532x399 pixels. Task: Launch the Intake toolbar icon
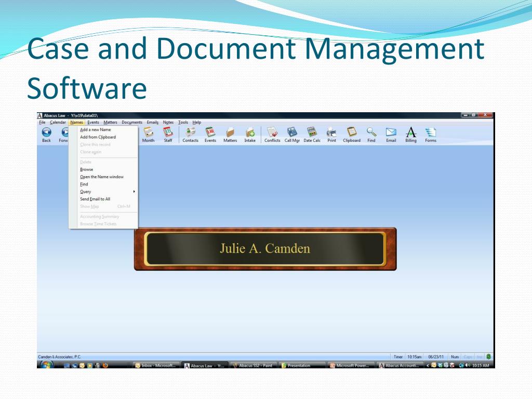click(250, 132)
